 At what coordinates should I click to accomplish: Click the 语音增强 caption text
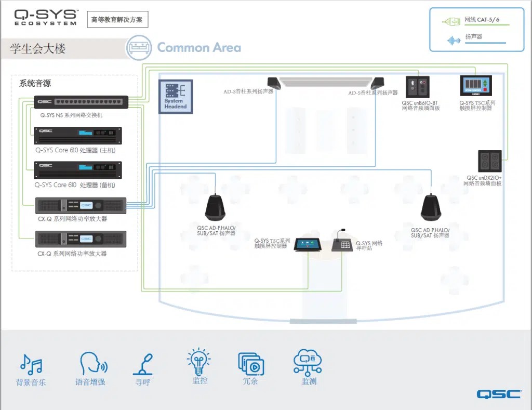pyautogui.click(x=90, y=382)
